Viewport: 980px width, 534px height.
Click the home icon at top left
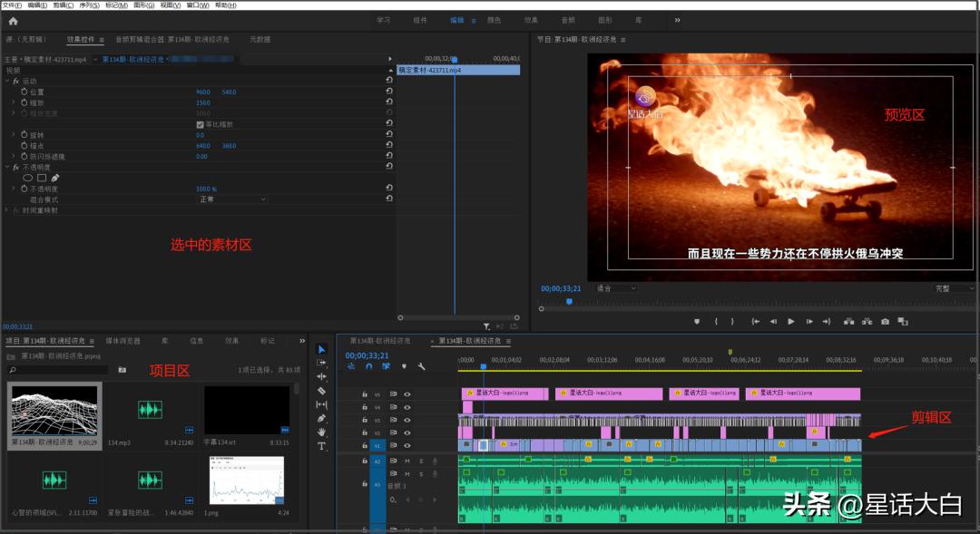pos(13,20)
